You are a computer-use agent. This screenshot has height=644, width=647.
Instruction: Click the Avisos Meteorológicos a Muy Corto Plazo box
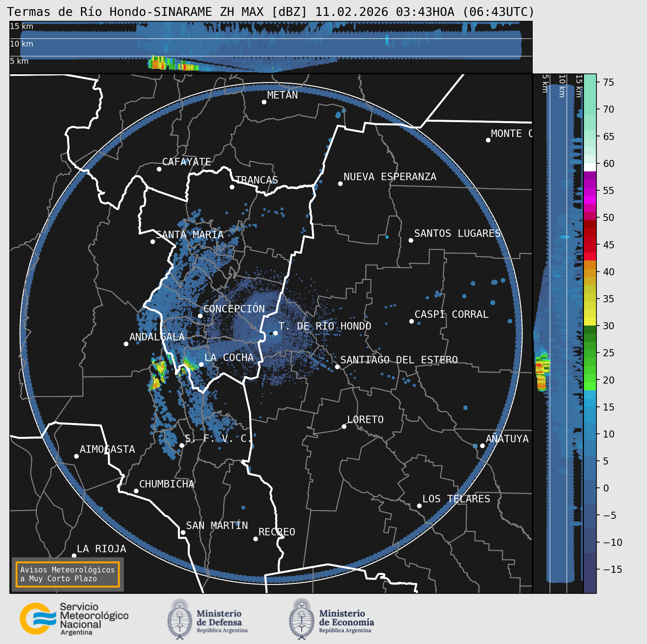click(68, 575)
